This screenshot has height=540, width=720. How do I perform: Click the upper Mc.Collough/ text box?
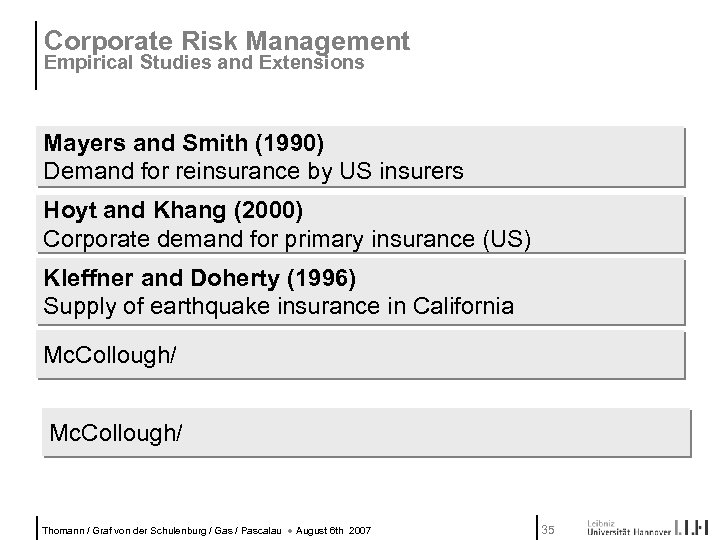[111, 356]
